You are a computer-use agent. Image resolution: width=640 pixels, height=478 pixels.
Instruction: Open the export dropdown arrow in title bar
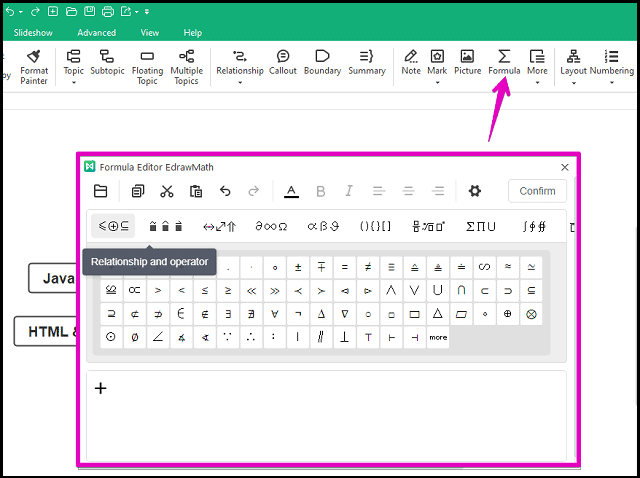click(137, 12)
